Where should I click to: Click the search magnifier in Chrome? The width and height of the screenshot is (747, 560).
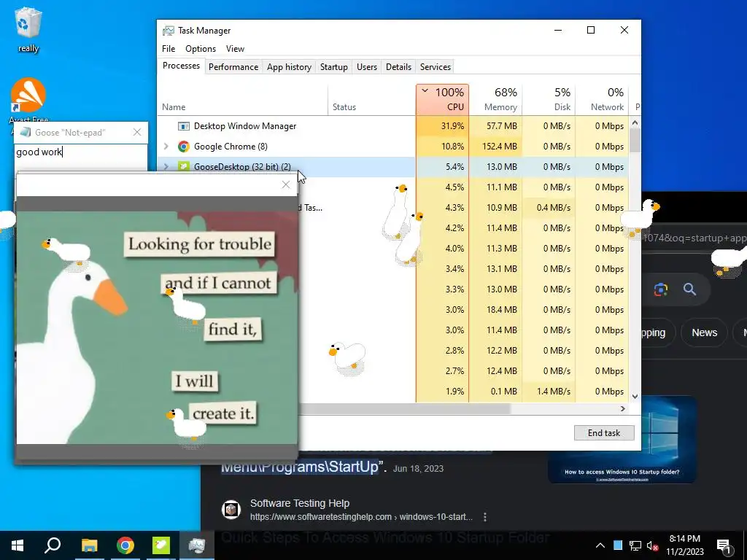point(689,289)
